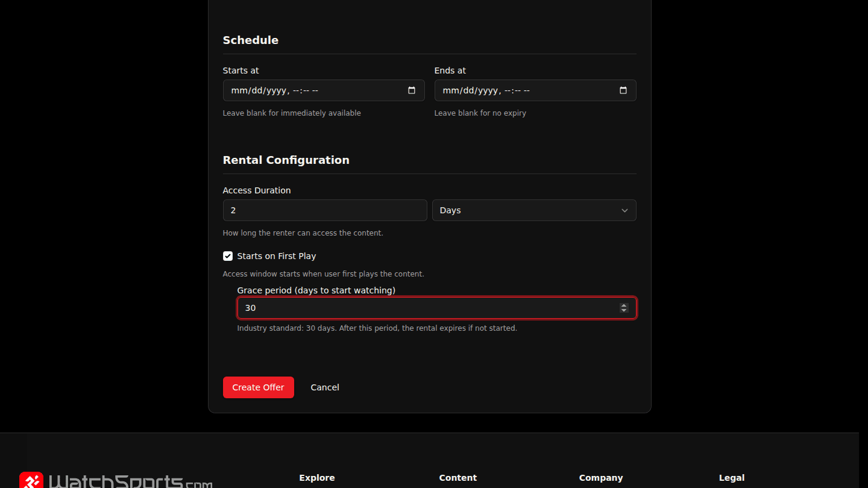Click the Content footer heading
Viewport: 868px width, 488px height.
[x=458, y=478]
